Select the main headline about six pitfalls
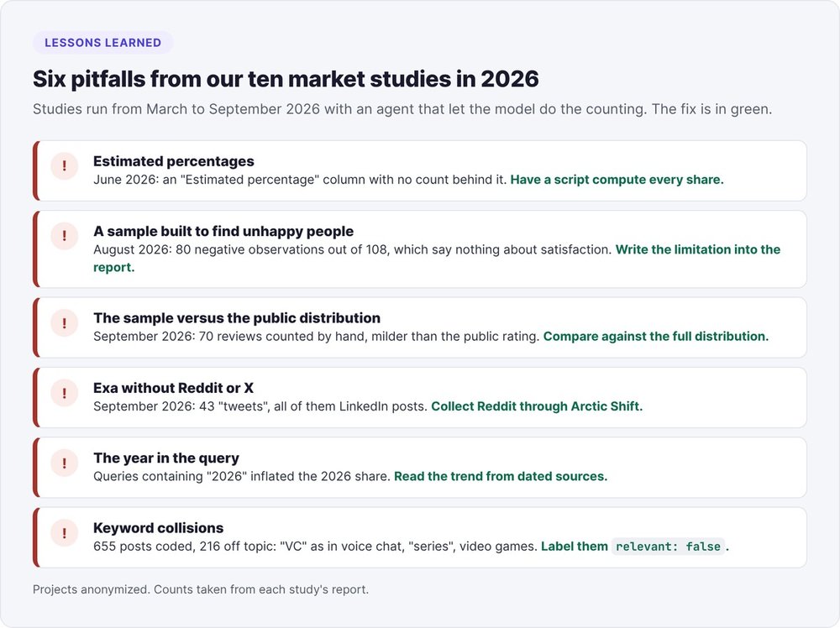The width and height of the screenshot is (840, 628). click(x=286, y=79)
